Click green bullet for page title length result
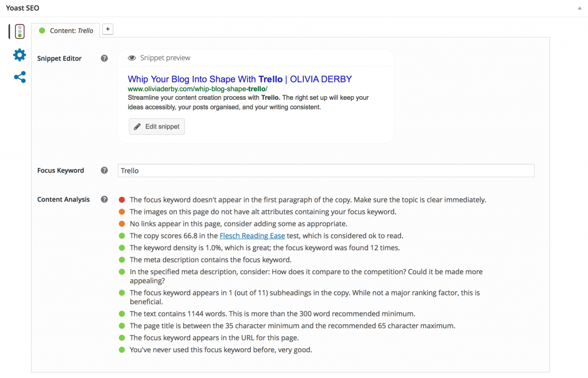Screen dimensions: 588x378 (122, 326)
